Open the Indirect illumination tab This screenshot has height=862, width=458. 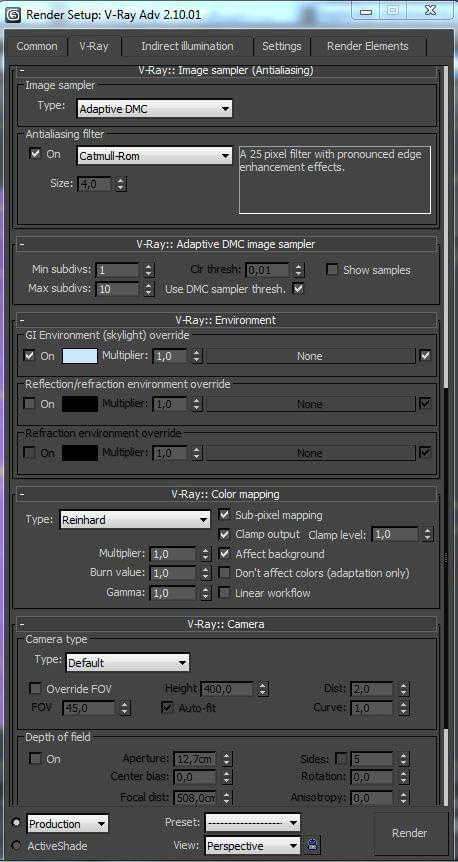click(187, 46)
